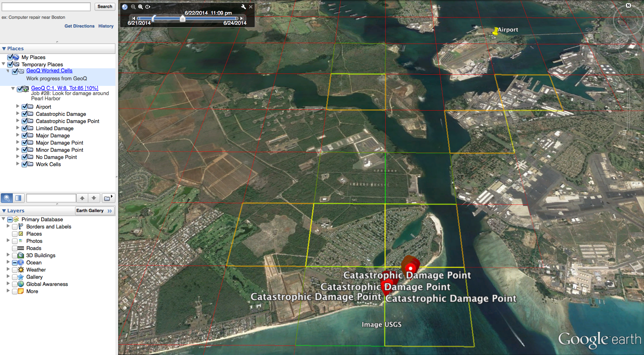Uncheck the Work Cells folder checkbox
This screenshot has height=355, width=644.
(25, 164)
